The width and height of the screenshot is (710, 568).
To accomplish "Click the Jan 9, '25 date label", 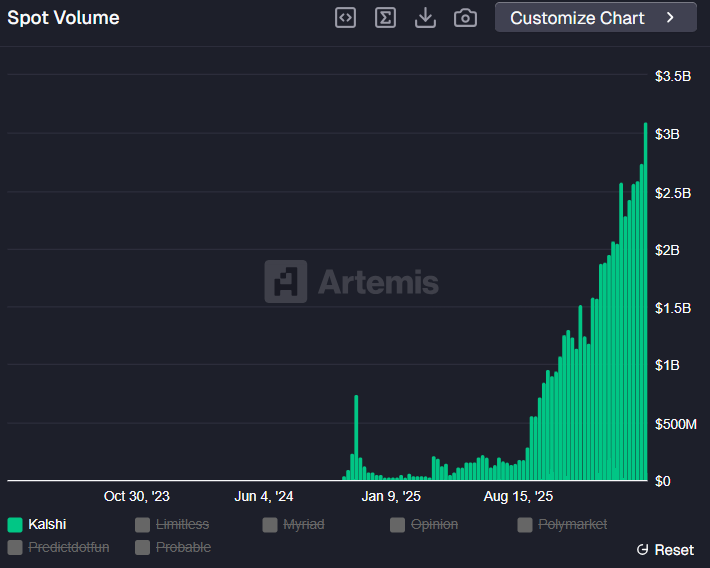I will click(x=391, y=496).
